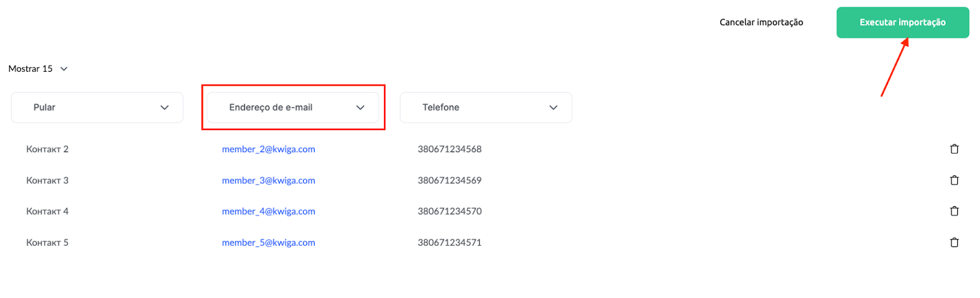The width and height of the screenshot is (980, 298).
Task: Click trash icon for Контакт 3 row
Action: pos(954,180)
